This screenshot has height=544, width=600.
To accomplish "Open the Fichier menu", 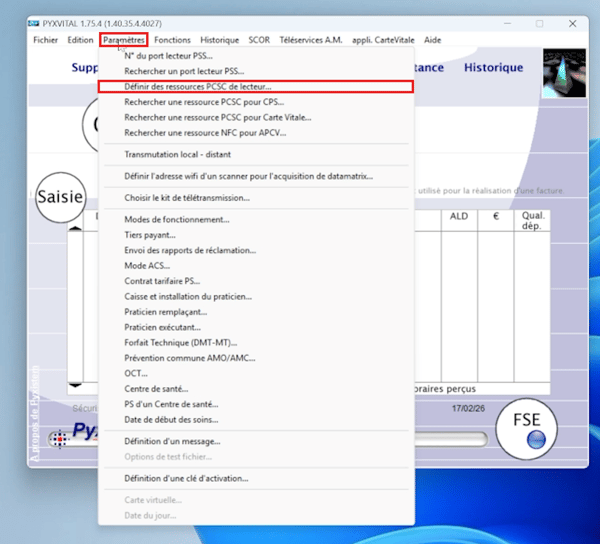I will 45,40.
